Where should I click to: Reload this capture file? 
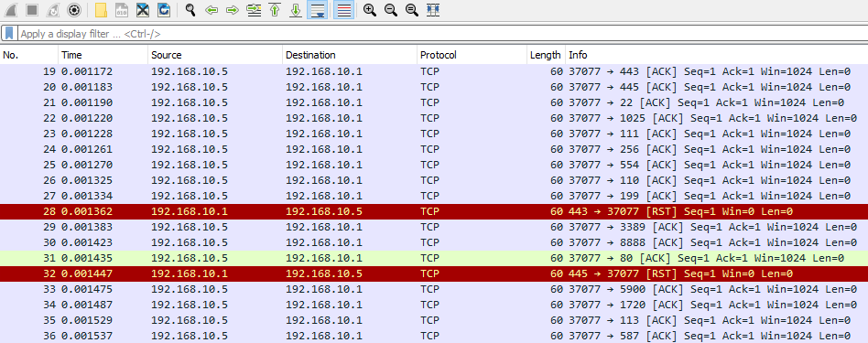(163, 9)
